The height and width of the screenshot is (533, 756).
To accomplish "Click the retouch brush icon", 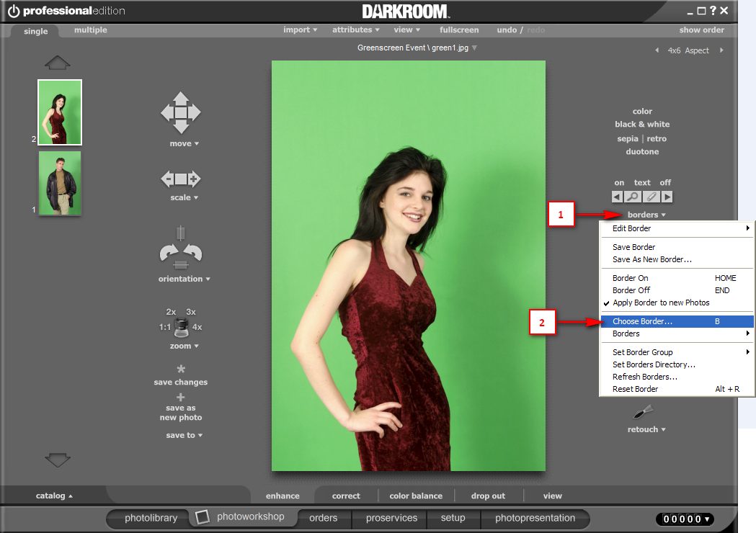I will (643, 411).
